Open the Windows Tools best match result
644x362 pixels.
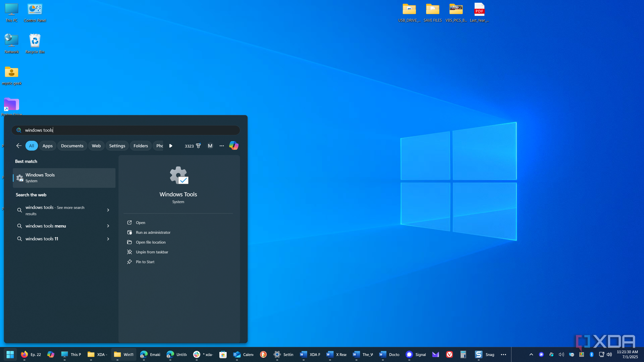pyautogui.click(x=64, y=178)
